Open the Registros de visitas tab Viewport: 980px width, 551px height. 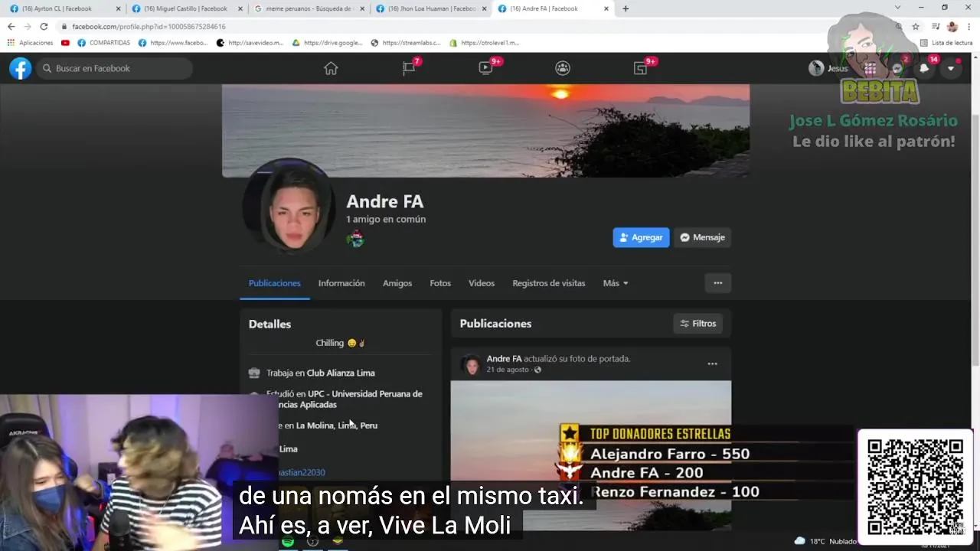549,283
